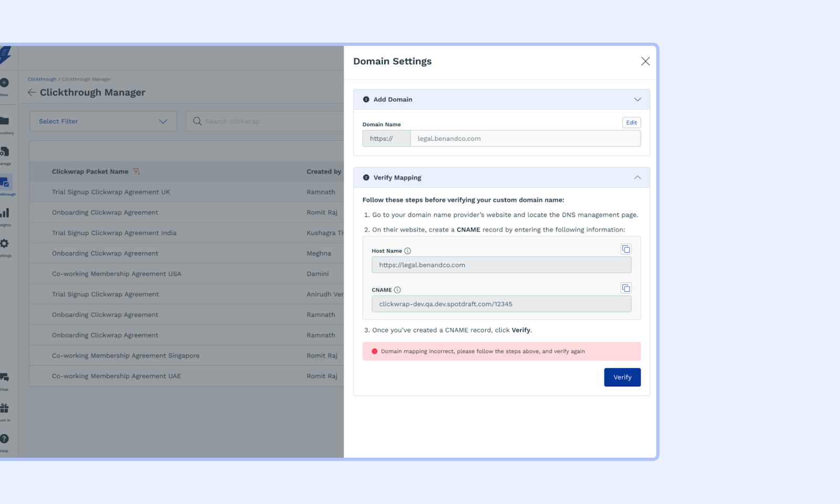840x504 pixels.
Task: Click the legal.benandco.com domain input field
Action: click(525, 138)
